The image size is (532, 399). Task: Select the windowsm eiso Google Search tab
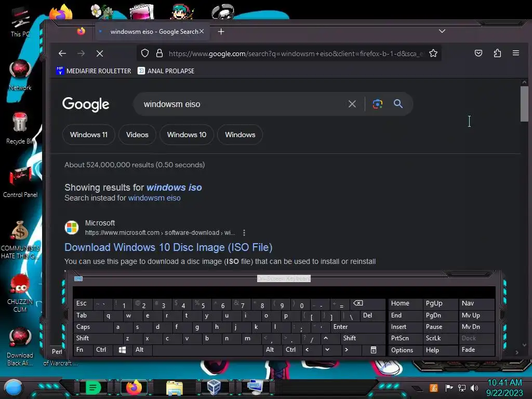coord(152,32)
